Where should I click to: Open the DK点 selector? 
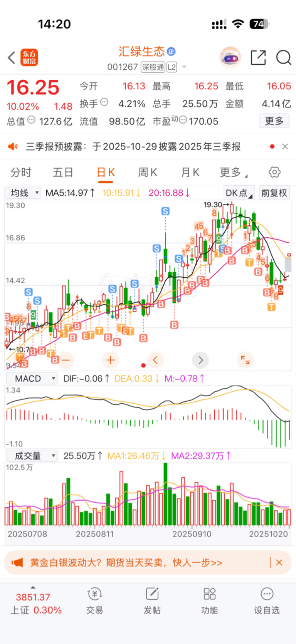(x=239, y=193)
